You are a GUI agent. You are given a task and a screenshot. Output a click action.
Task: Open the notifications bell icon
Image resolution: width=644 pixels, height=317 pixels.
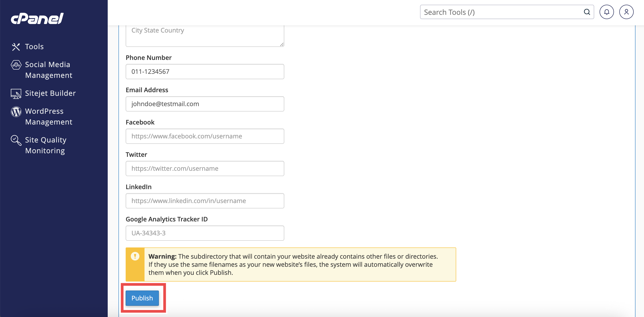607,12
